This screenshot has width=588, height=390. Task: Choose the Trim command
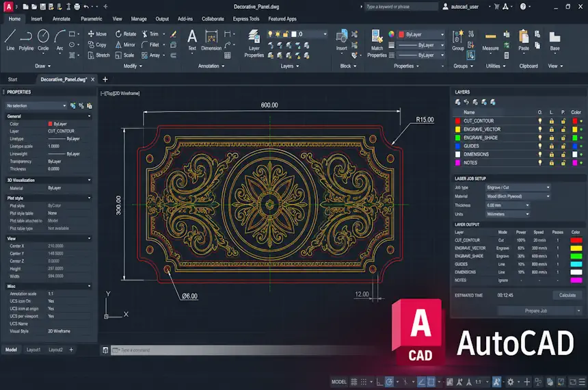point(150,34)
